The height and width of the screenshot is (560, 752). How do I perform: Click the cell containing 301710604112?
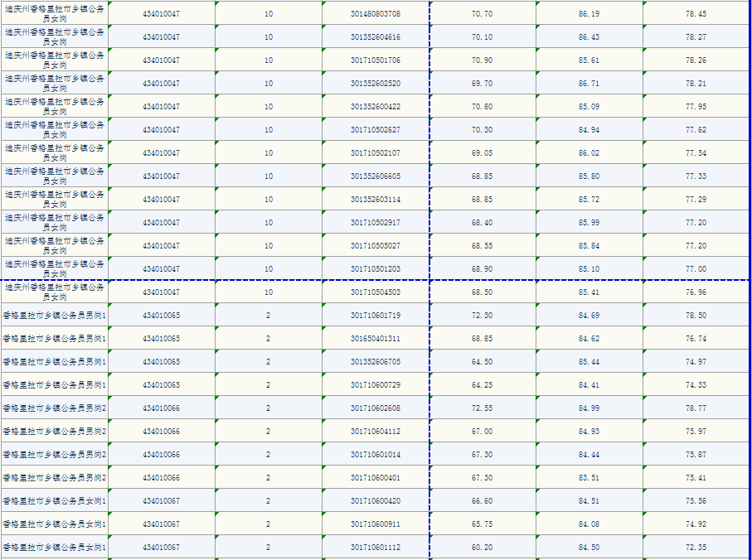click(x=375, y=432)
